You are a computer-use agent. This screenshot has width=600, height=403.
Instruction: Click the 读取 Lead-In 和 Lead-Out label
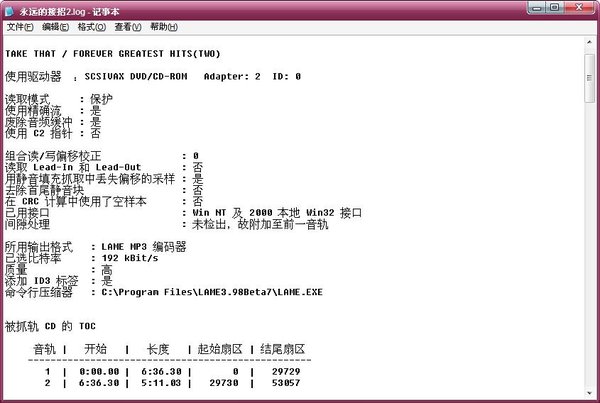[x=73, y=167]
